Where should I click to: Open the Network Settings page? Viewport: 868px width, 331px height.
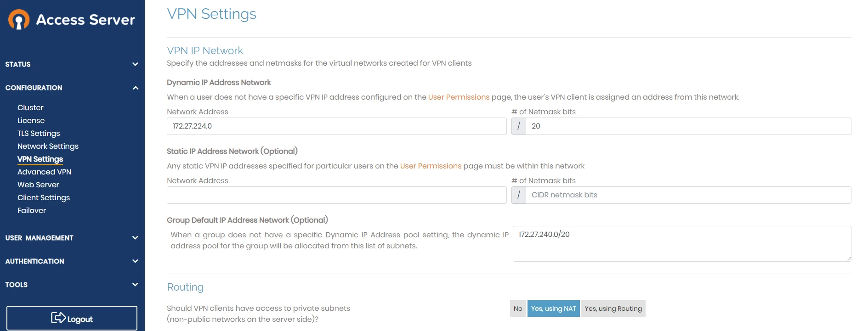[x=48, y=146]
